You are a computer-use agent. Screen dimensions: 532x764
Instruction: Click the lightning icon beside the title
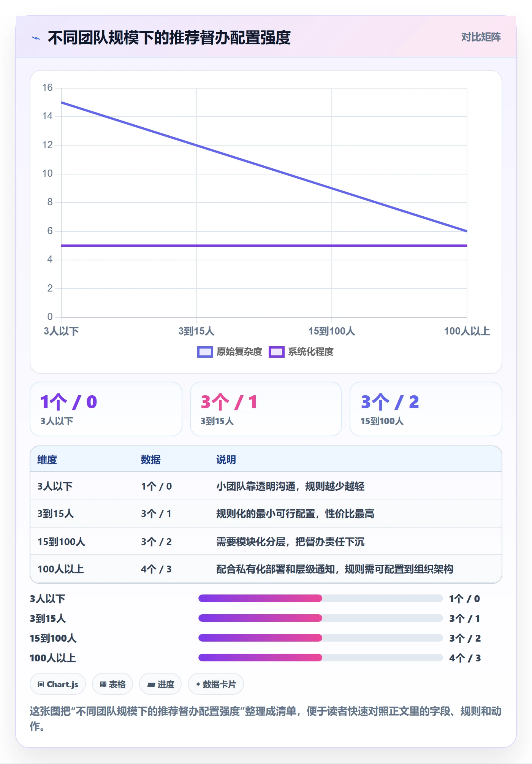tap(36, 38)
